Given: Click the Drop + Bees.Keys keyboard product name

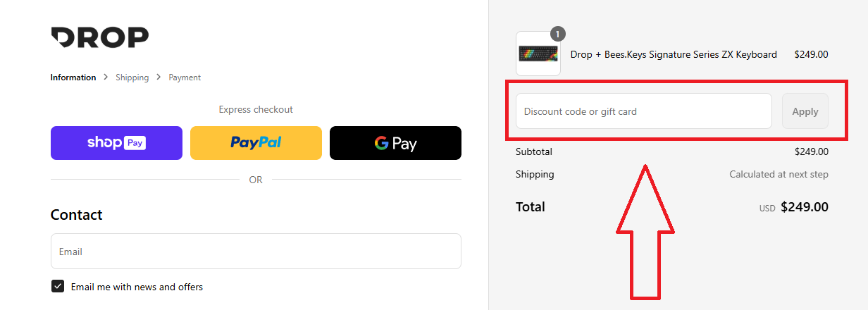Looking at the screenshot, I should [x=674, y=54].
